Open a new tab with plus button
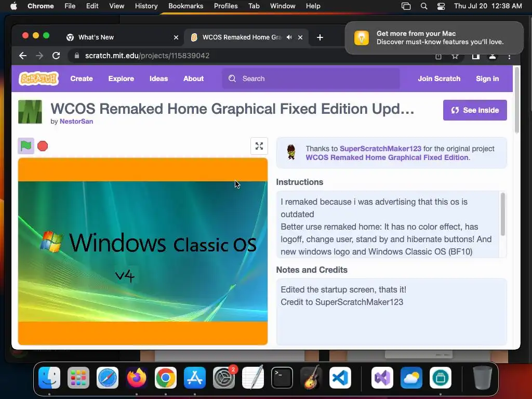This screenshot has height=399, width=532. (x=320, y=37)
